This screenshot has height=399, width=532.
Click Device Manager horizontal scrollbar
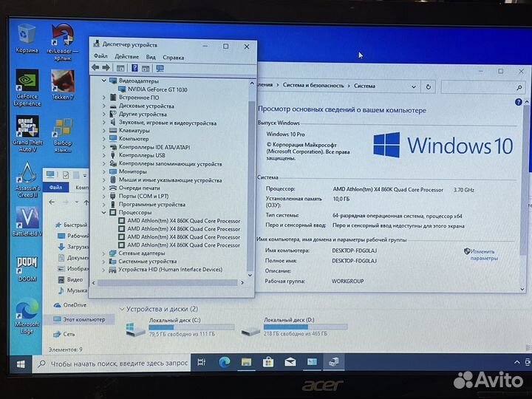[168, 282]
